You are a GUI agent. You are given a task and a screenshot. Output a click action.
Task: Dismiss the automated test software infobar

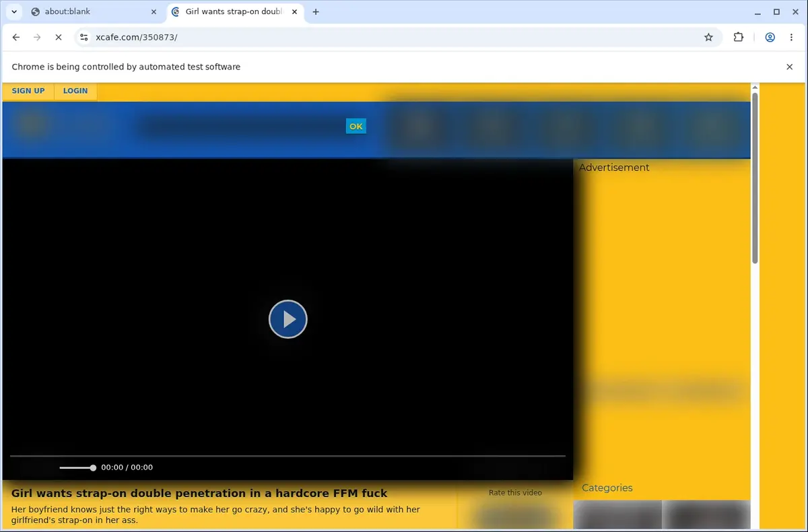point(790,67)
